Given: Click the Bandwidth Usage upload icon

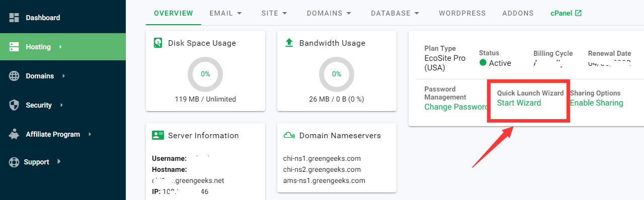Looking at the screenshot, I should click(289, 43).
